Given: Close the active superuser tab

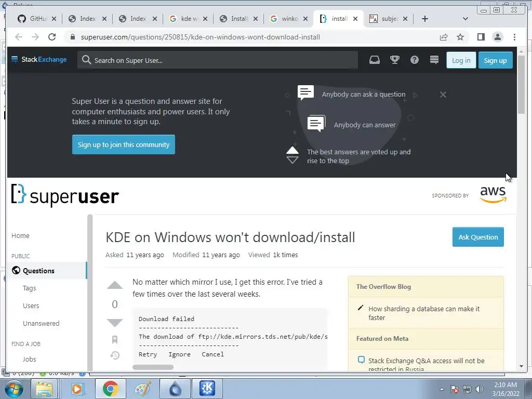Looking at the screenshot, I should tap(355, 19).
